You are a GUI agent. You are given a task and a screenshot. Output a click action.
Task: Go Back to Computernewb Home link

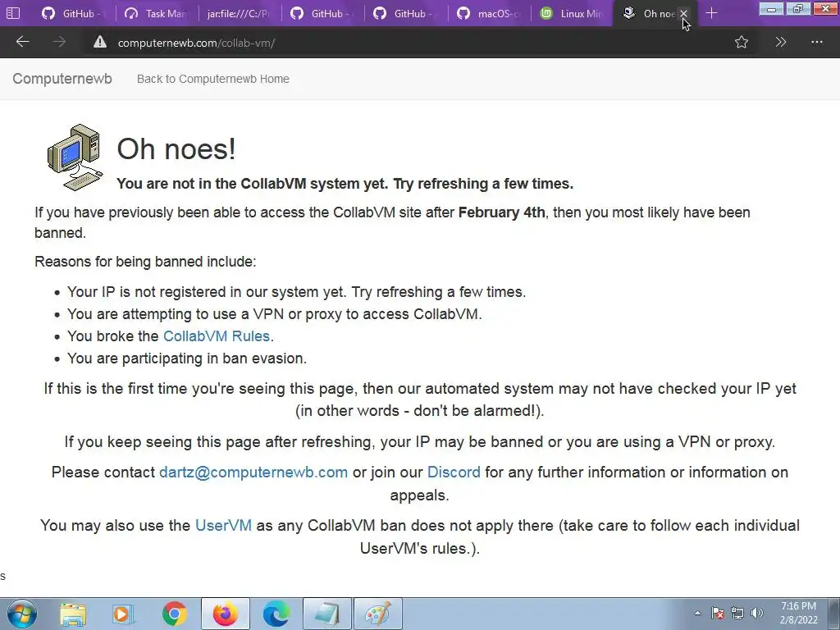coord(213,79)
